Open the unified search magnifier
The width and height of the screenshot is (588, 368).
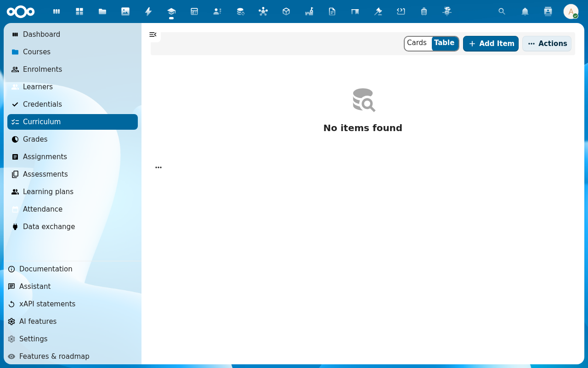click(x=502, y=11)
